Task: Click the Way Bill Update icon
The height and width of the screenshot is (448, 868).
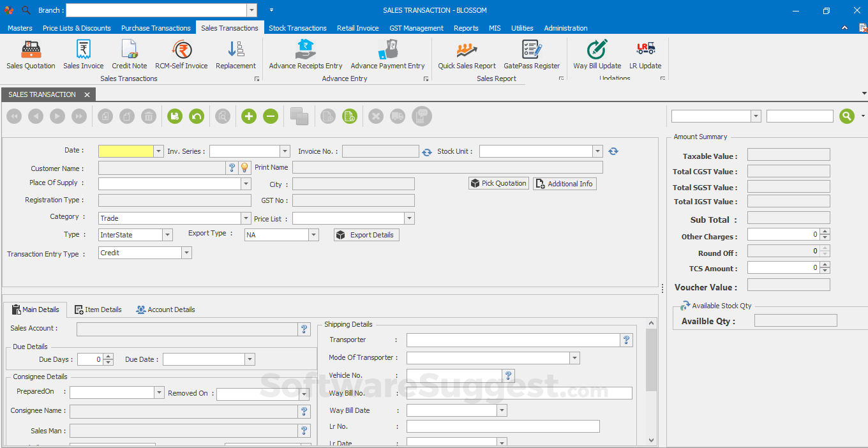Action: 597,54
